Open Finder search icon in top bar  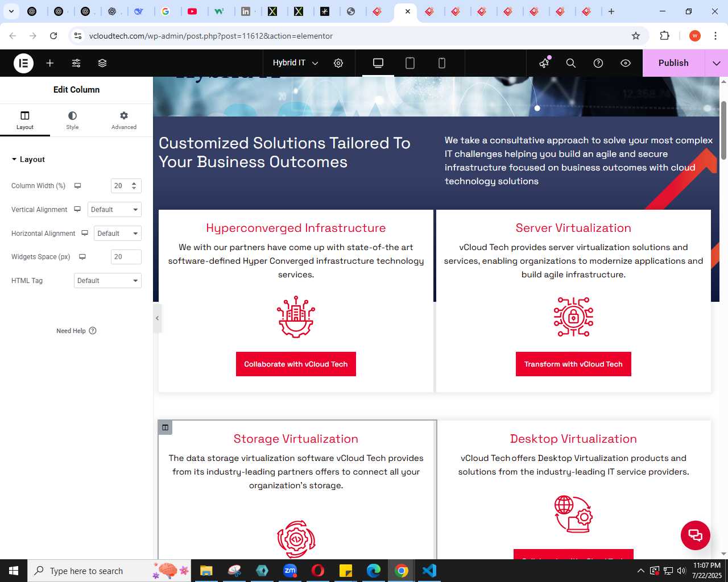pos(571,63)
